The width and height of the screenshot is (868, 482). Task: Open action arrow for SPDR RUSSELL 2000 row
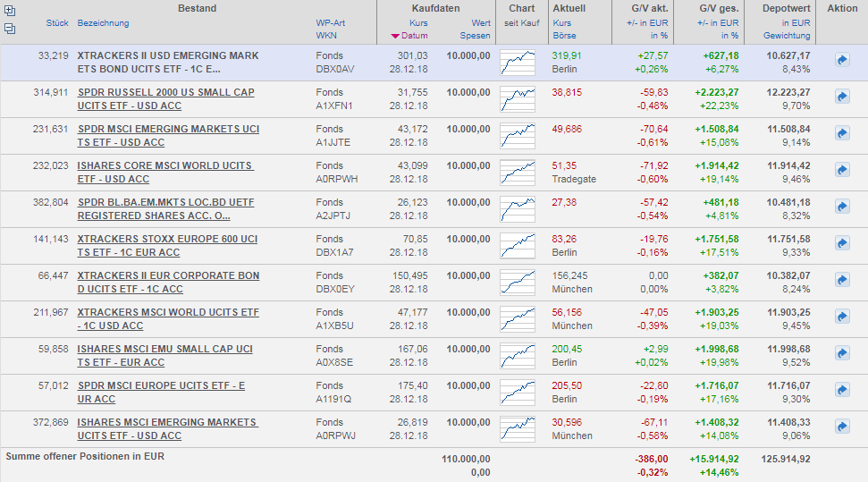(x=842, y=97)
